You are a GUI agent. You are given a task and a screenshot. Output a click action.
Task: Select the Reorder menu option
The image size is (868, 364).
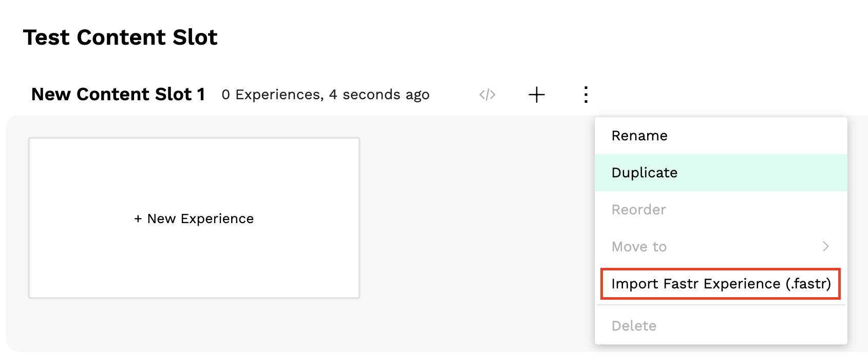pos(721,210)
